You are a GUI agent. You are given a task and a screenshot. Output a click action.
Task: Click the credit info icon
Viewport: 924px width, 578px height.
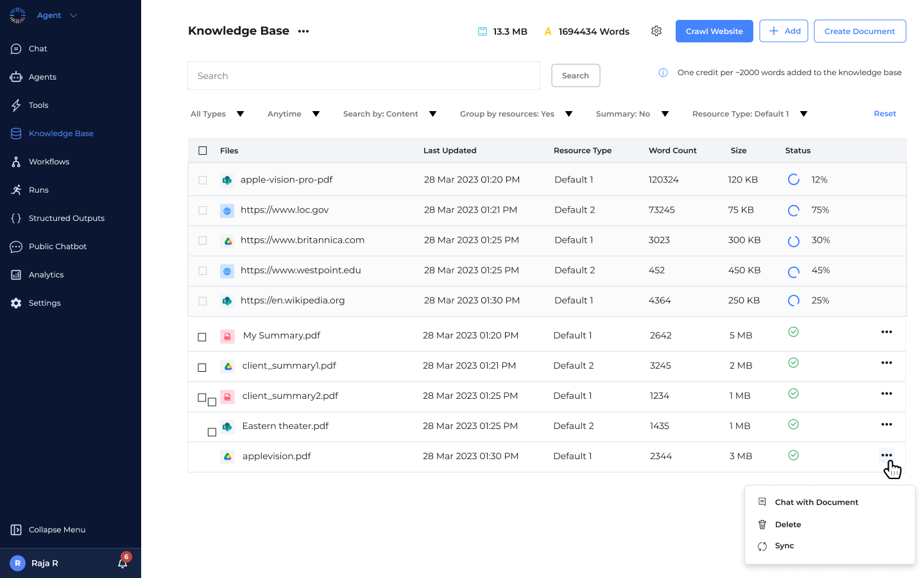click(663, 73)
